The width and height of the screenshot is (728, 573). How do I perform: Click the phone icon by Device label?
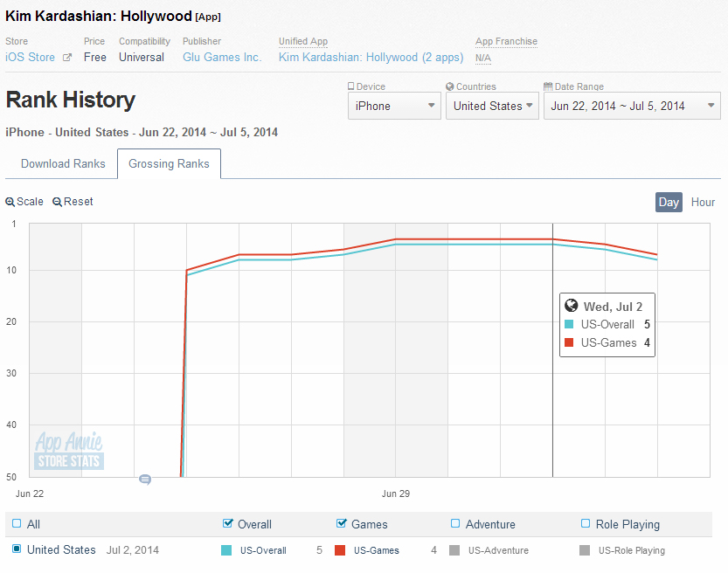point(351,86)
